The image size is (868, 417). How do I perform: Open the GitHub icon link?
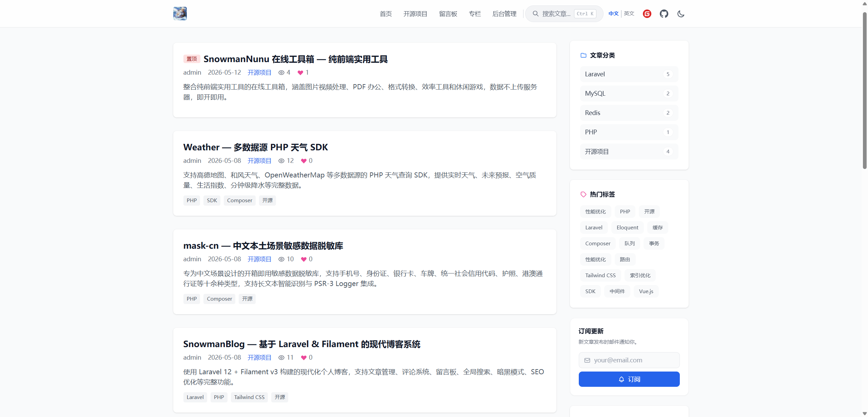(664, 14)
